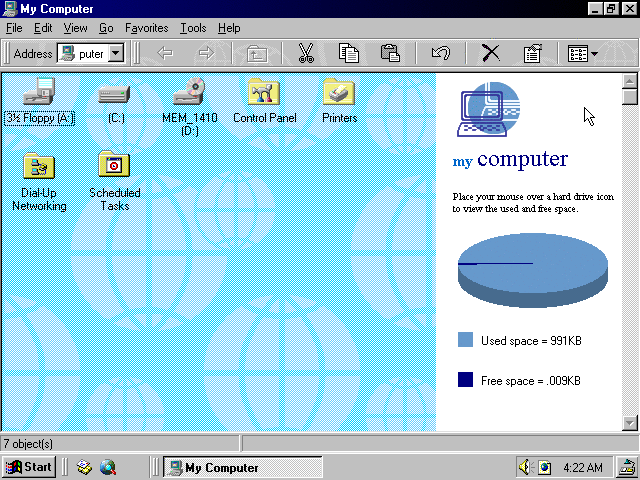Screen dimensions: 640x480
Task: Click the tray icon beside the speaker
Action: pos(544,467)
